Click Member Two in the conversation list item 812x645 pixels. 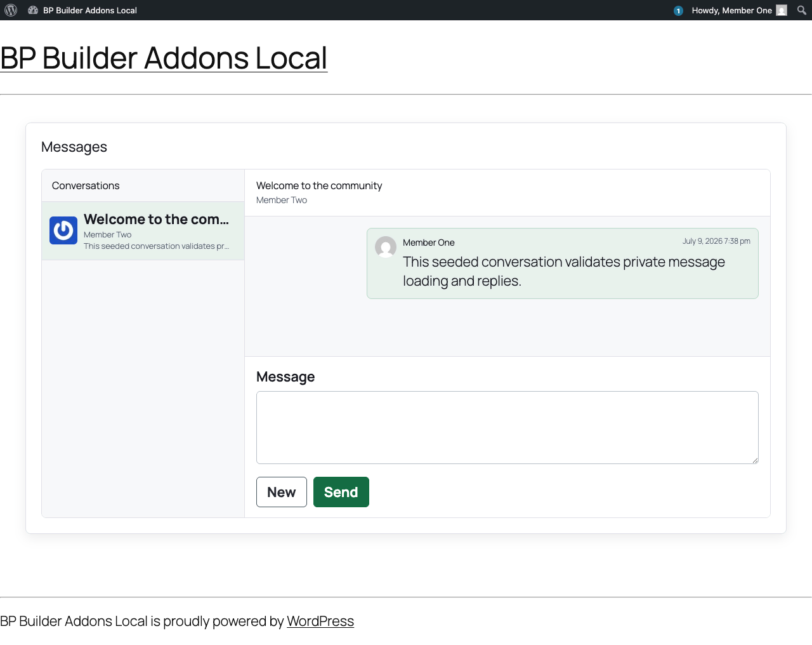tap(108, 235)
